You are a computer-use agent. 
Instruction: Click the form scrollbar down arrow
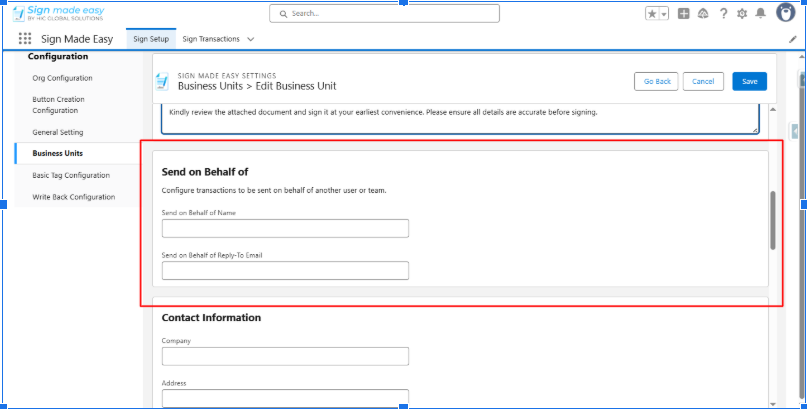pos(773,404)
